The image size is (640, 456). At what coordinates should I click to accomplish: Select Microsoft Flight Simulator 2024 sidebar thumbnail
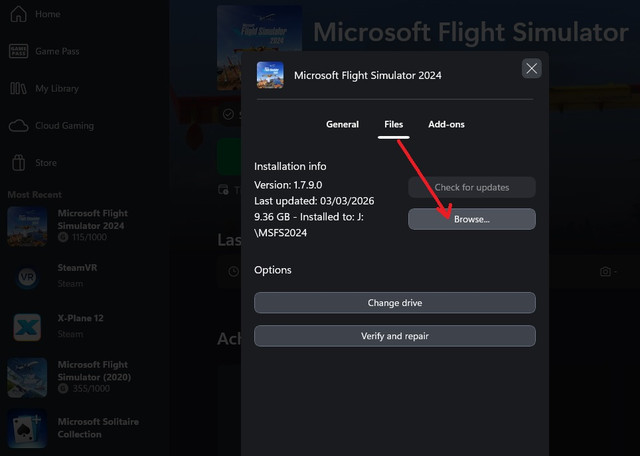[27, 226]
